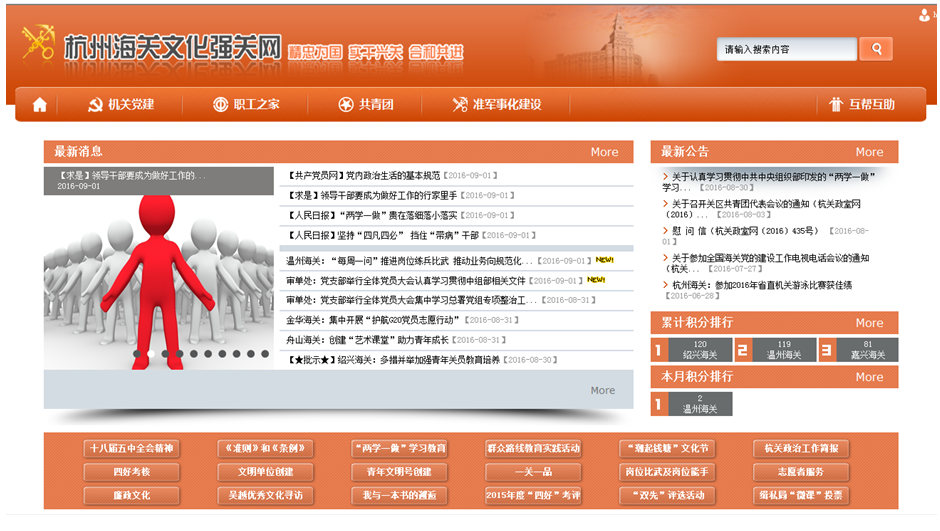Click the Hangzhou Customs emblem logo
This screenshot has height=531, width=940.
39,43
